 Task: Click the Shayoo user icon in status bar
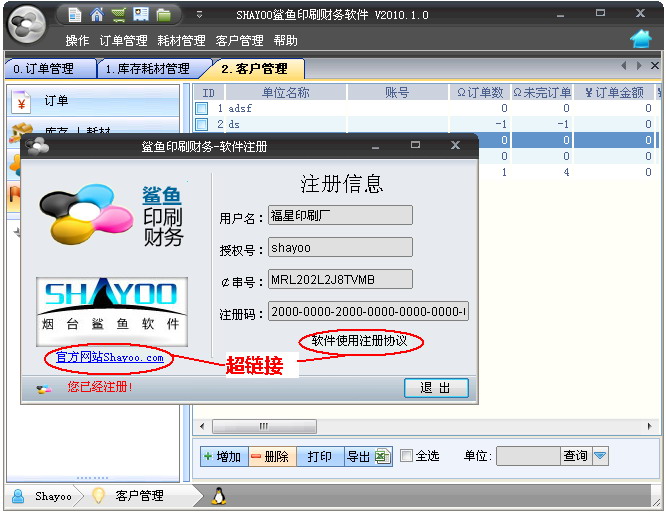(x=18, y=496)
